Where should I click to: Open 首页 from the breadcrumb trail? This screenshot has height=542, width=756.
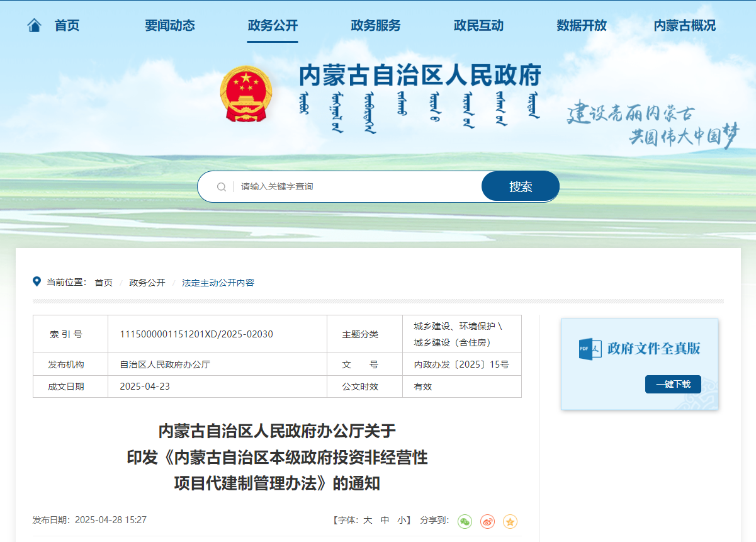tap(103, 283)
